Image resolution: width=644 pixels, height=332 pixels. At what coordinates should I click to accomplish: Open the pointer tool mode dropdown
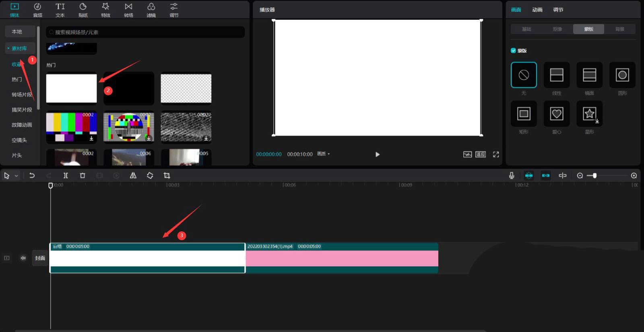(16, 176)
